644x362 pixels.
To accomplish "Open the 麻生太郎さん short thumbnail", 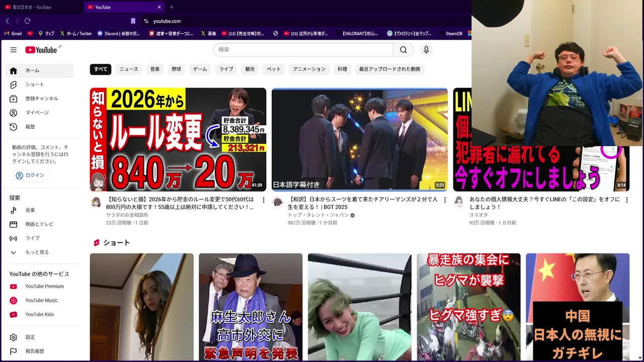I will coord(251,307).
